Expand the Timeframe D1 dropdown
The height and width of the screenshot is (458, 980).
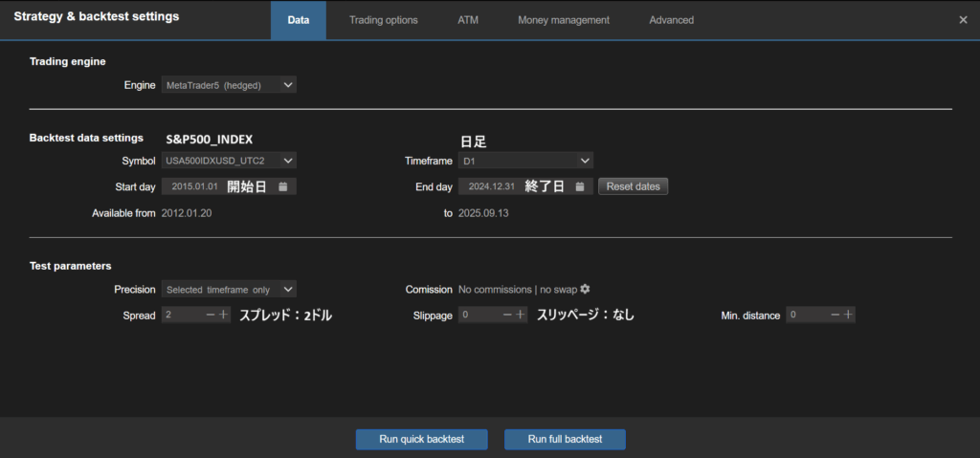pyautogui.click(x=525, y=161)
